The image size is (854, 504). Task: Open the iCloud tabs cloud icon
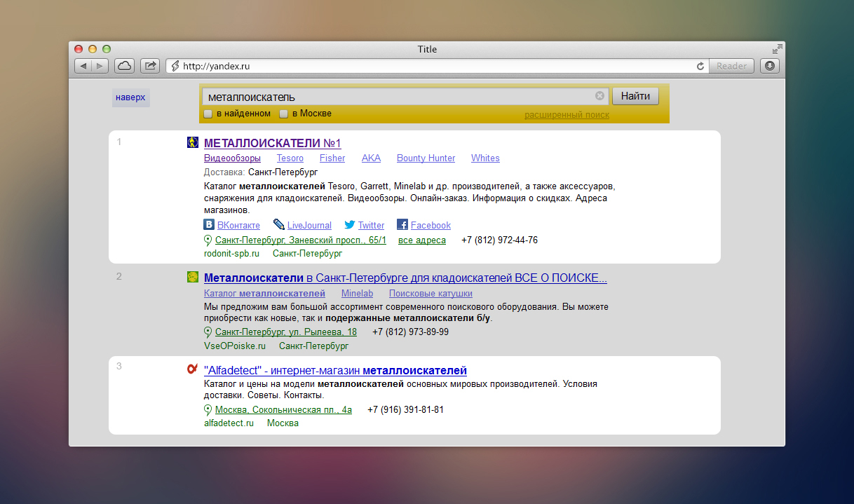click(124, 66)
